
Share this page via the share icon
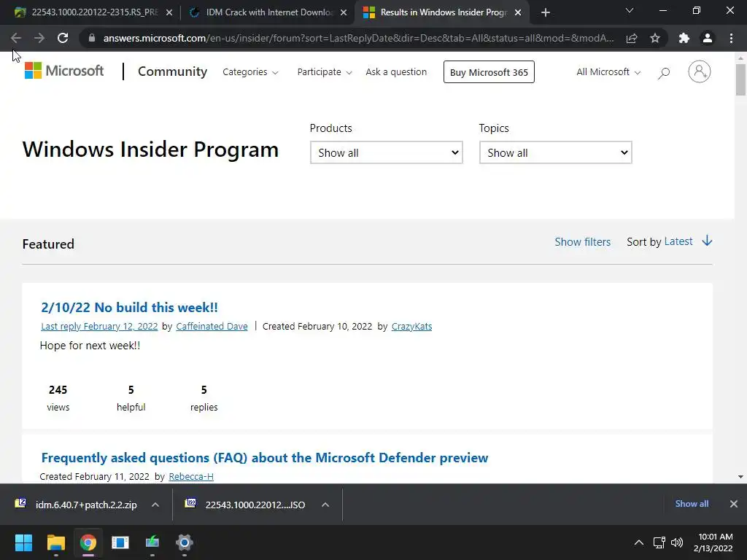coord(632,38)
